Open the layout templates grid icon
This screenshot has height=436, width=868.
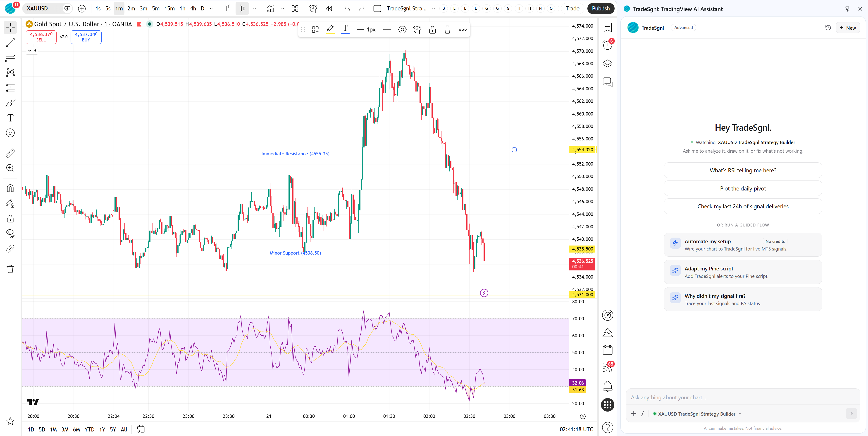(295, 8)
